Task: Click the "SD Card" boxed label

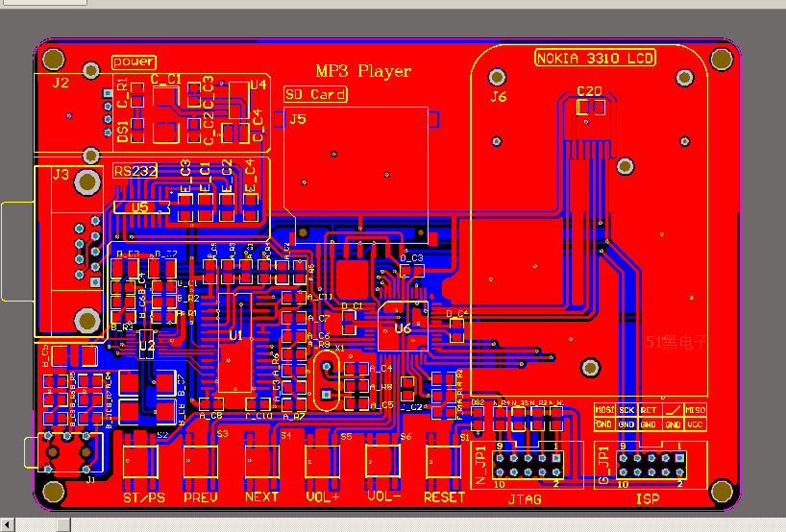Action: [315, 94]
